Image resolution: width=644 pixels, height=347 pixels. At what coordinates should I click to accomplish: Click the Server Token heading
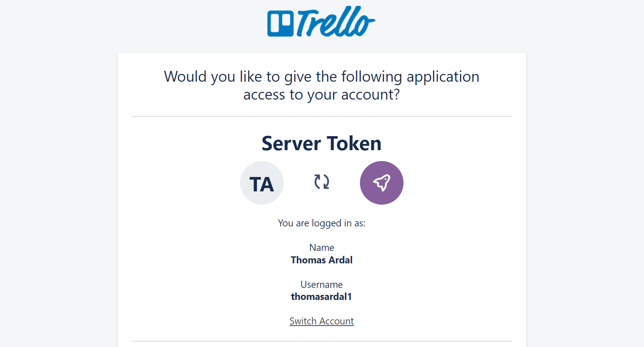321,144
